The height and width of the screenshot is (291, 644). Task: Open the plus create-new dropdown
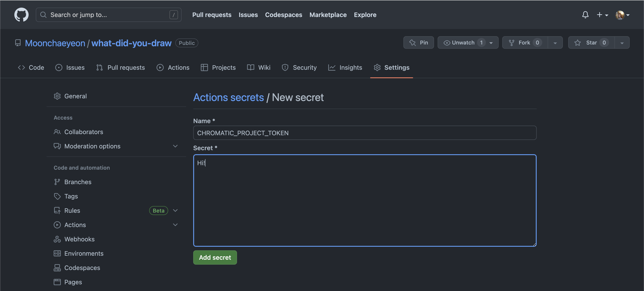click(602, 15)
